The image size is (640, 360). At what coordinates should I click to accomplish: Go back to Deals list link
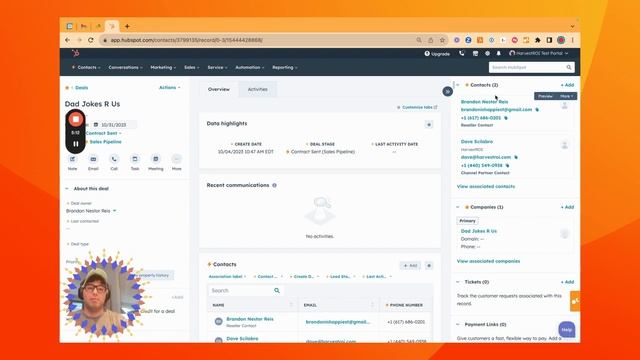[81, 88]
